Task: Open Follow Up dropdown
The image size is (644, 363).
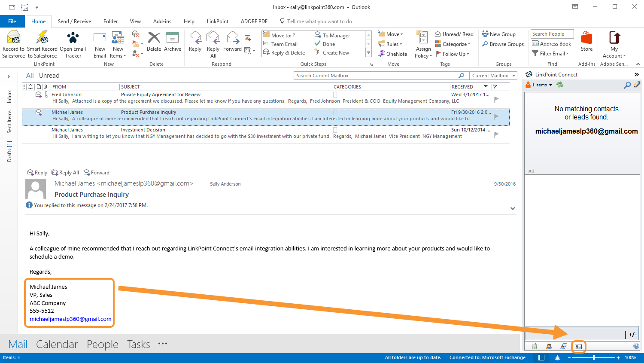Action: pyautogui.click(x=452, y=54)
